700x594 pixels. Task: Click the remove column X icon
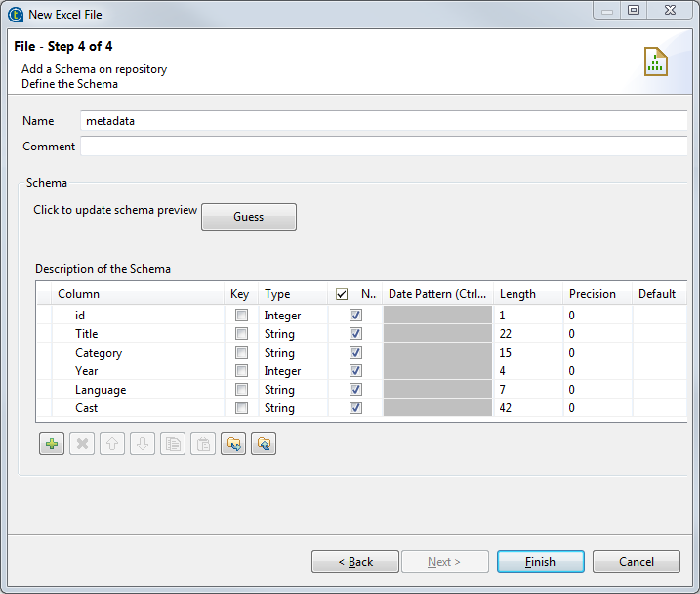pos(82,444)
